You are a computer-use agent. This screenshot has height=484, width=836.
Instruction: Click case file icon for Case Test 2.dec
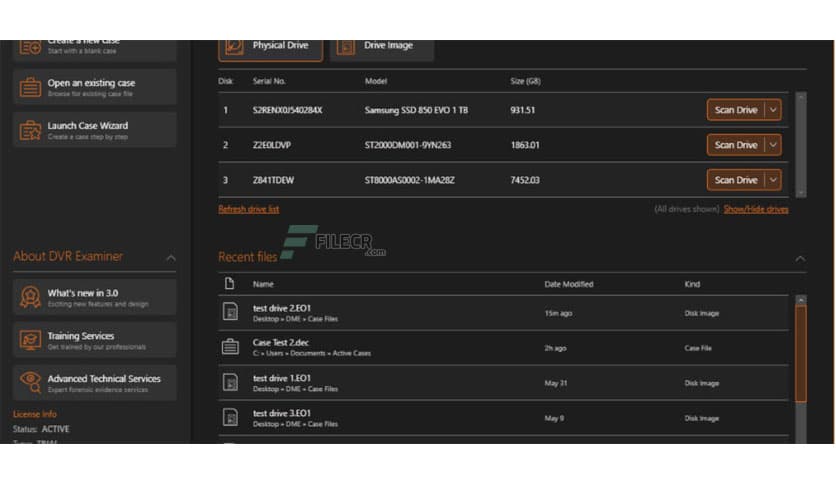click(x=230, y=347)
